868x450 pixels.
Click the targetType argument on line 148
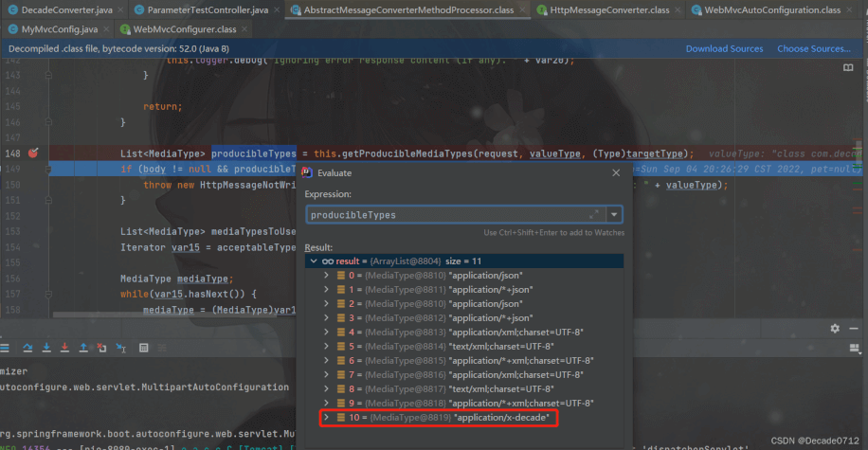click(x=655, y=153)
